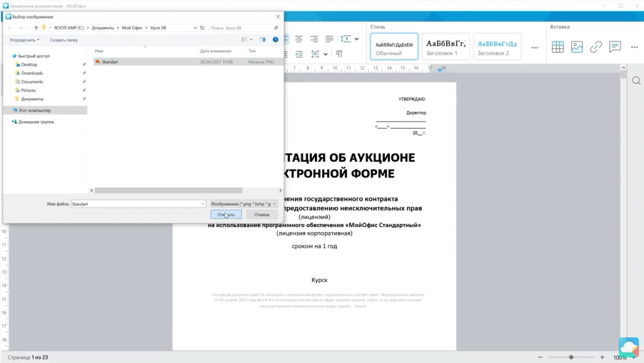Click Поиск: Урок 08 search field
The image size is (644, 363).
tap(244, 28)
